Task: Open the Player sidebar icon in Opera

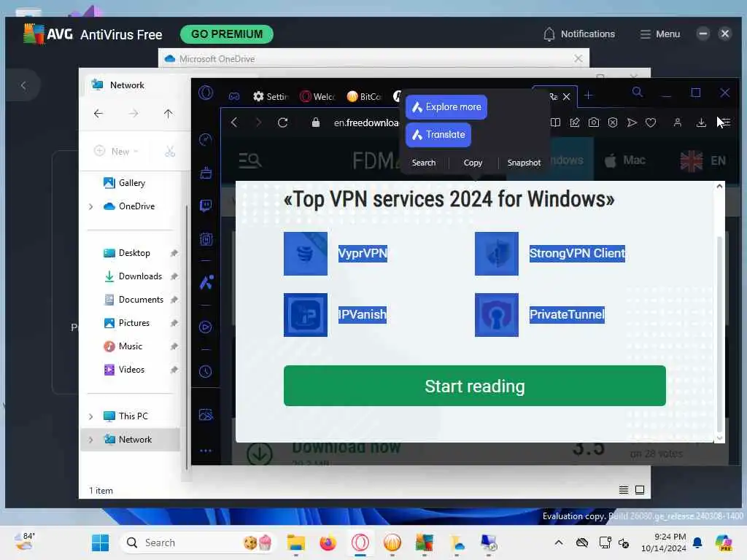Action: pos(205,327)
